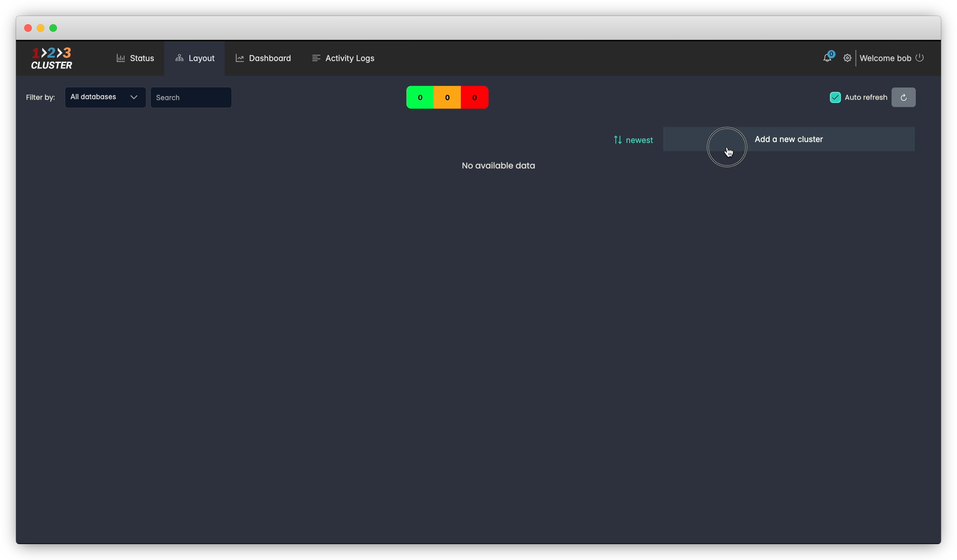Click the Filter by label
This screenshot has width=957, height=560.
pyautogui.click(x=40, y=97)
